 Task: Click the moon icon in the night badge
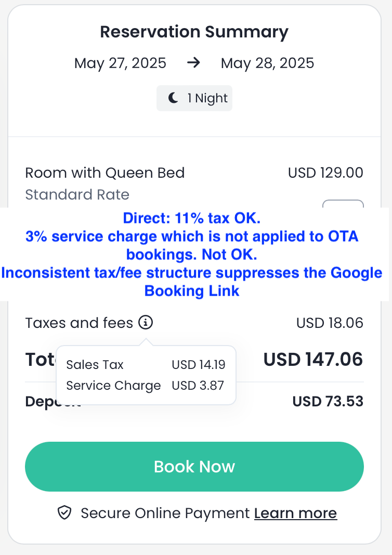click(173, 98)
